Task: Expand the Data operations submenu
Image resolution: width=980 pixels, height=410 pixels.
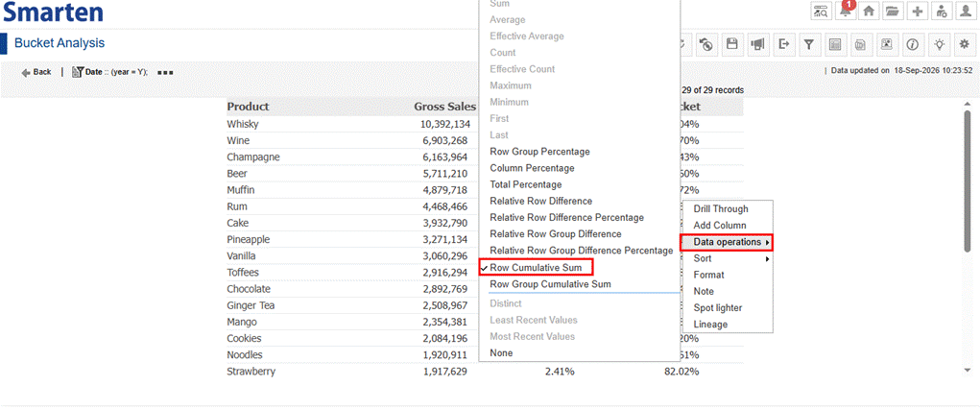Action: click(727, 242)
